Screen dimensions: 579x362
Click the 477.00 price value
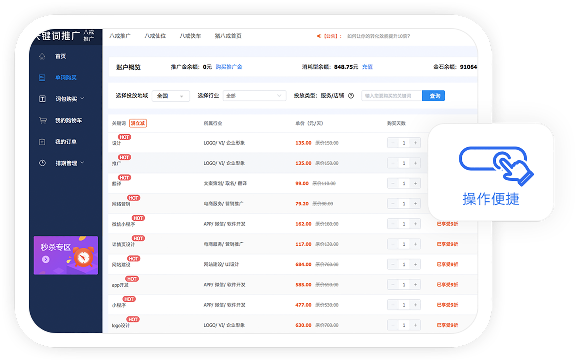[303, 305]
